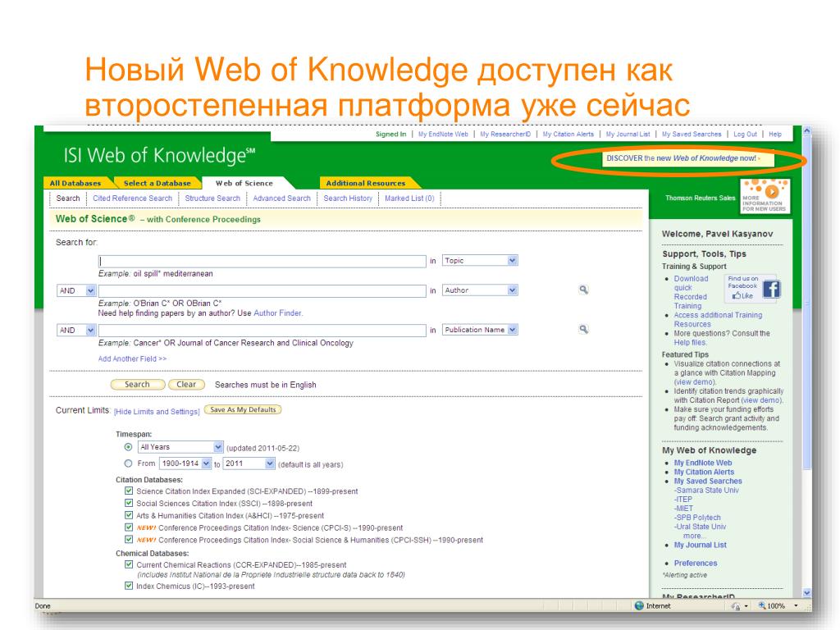Click the publication name magnifier icon
Screen dimensions: 840x630
[583, 330]
